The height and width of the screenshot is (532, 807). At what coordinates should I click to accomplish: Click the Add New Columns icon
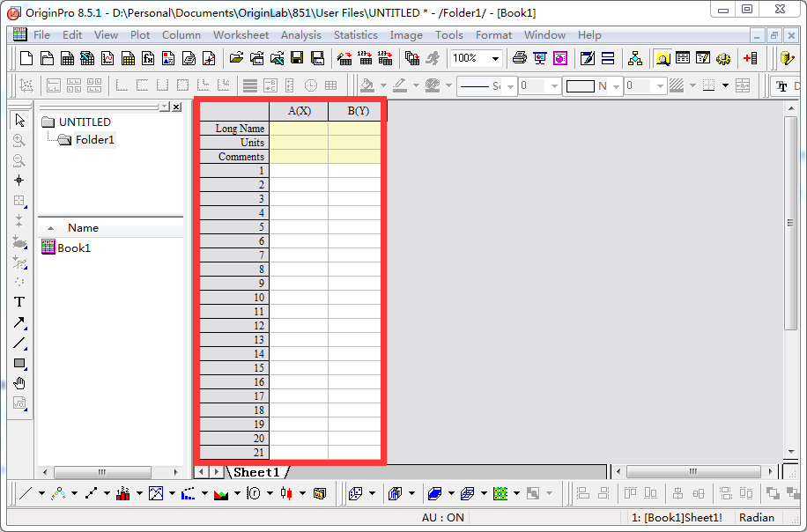(x=751, y=58)
